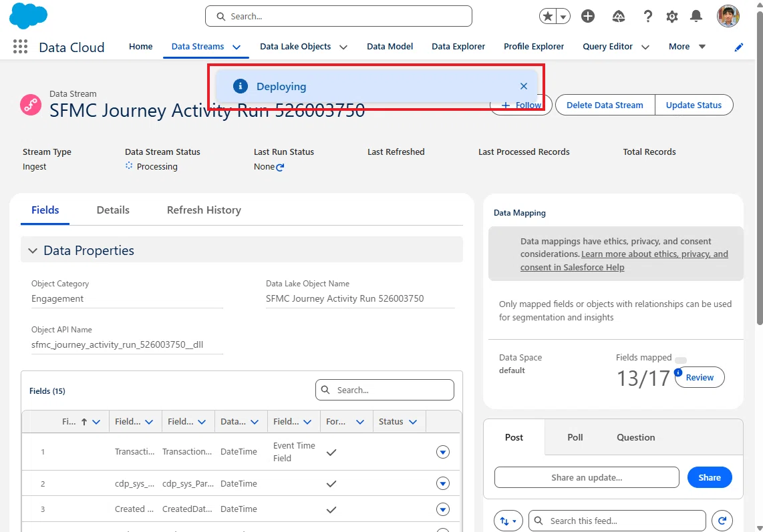
Task: Open the Query Editor tab
Action: click(x=608, y=47)
